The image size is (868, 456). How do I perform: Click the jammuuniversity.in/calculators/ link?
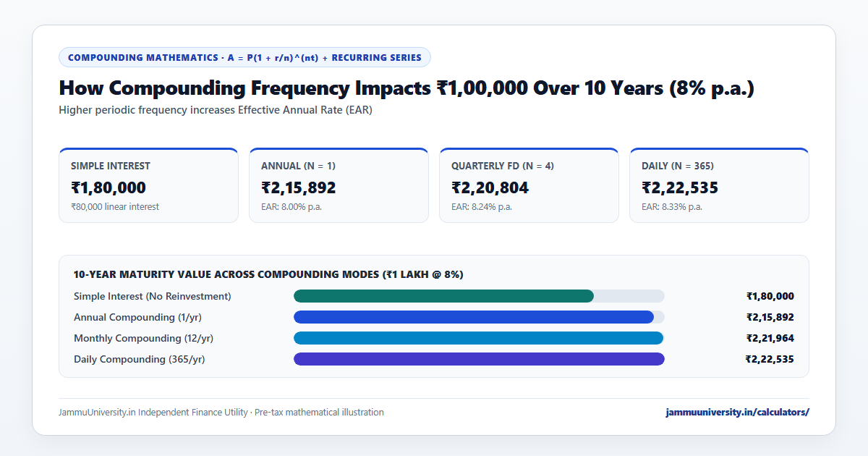(x=737, y=412)
